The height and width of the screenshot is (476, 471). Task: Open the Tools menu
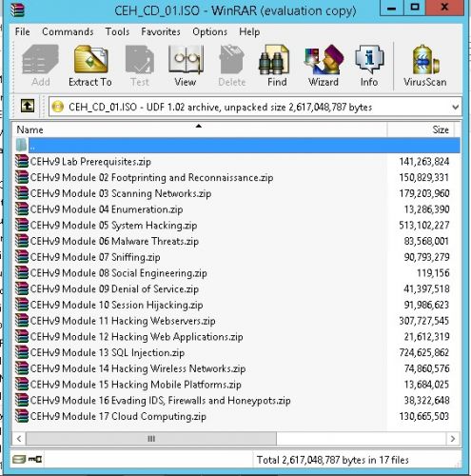coord(117,31)
